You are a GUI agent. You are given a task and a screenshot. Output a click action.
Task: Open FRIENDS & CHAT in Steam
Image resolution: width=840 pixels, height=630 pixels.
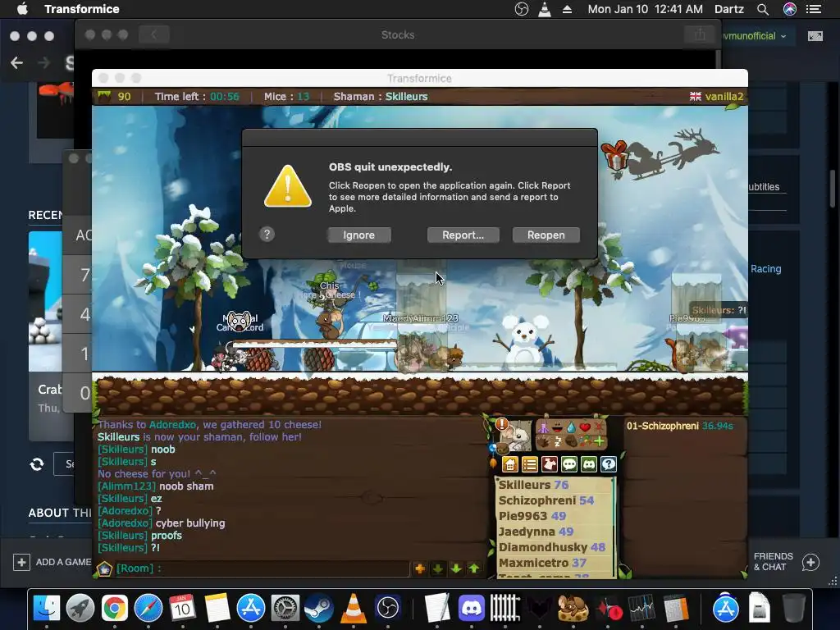pyautogui.click(x=787, y=562)
